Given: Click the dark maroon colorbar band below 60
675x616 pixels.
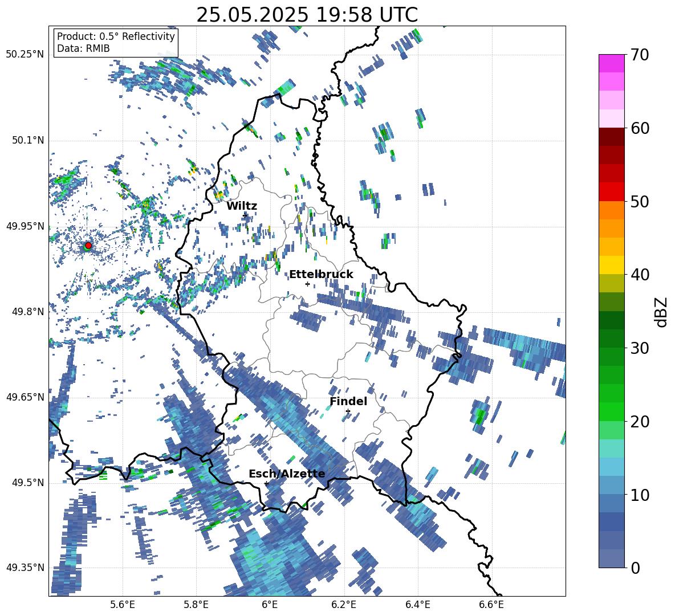Looking at the screenshot, I should tap(611, 137).
